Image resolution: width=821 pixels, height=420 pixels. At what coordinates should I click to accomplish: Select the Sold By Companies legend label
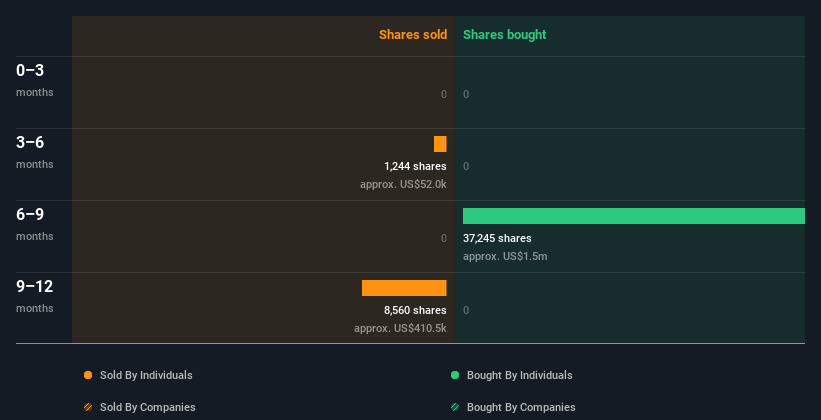point(148,407)
